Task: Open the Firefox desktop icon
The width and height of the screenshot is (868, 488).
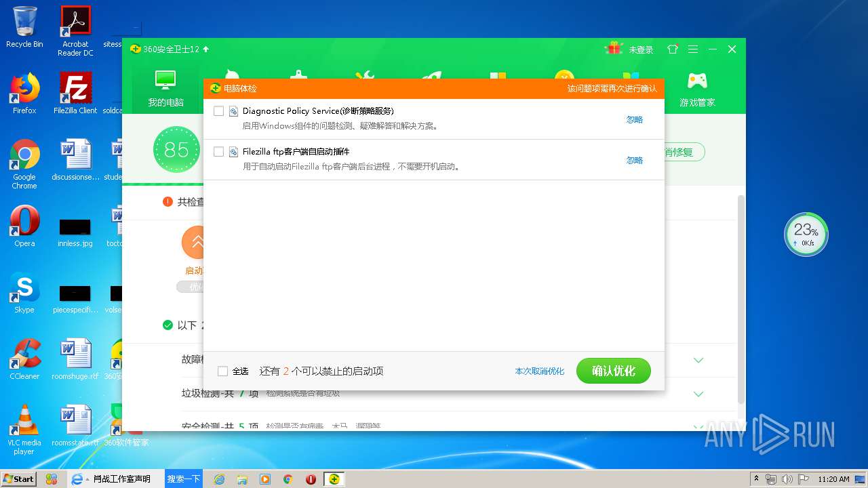Action: (x=24, y=94)
